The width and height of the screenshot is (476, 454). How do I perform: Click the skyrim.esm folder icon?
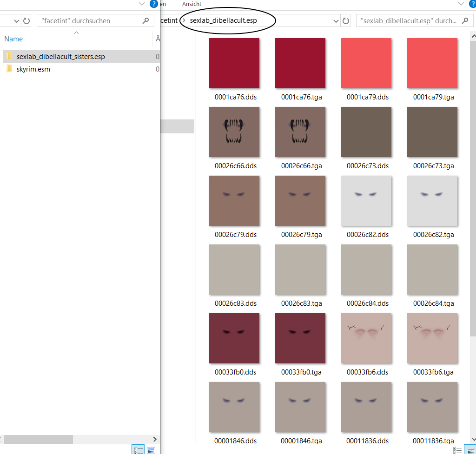(x=9, y=69)
